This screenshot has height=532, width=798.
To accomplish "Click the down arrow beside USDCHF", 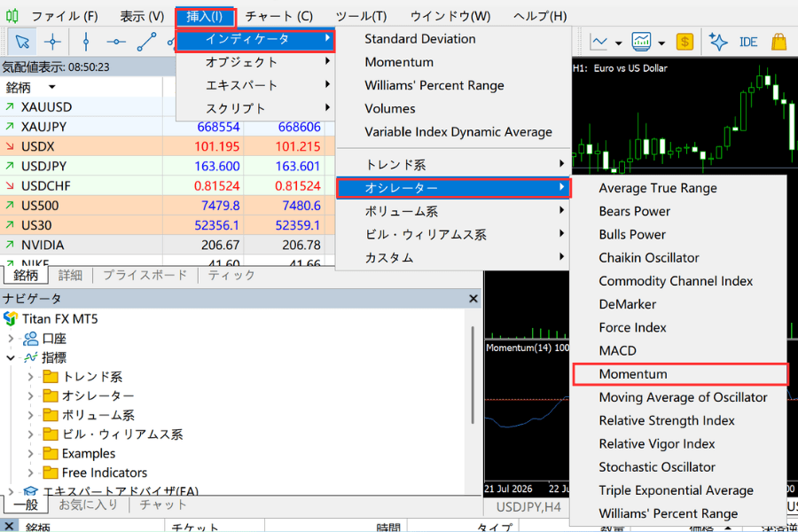I will click(10, 186).
